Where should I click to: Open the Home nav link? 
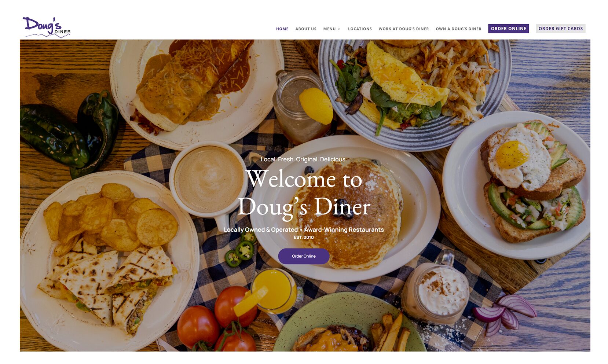click(282, 29)
